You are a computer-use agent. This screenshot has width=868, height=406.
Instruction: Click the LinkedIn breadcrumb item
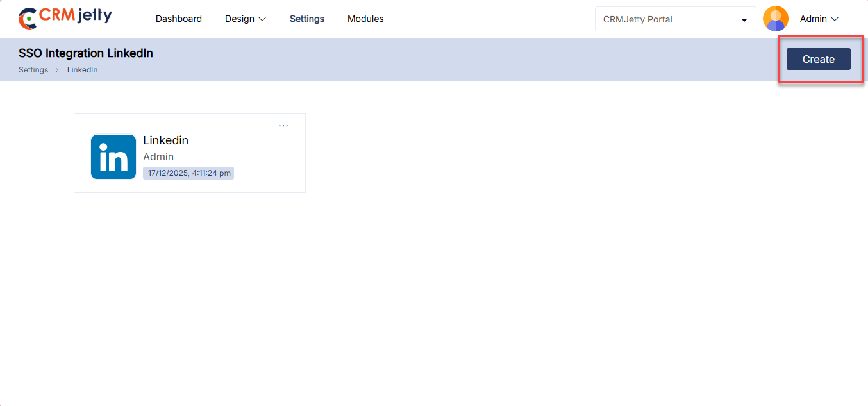click(x=82, y=70)
